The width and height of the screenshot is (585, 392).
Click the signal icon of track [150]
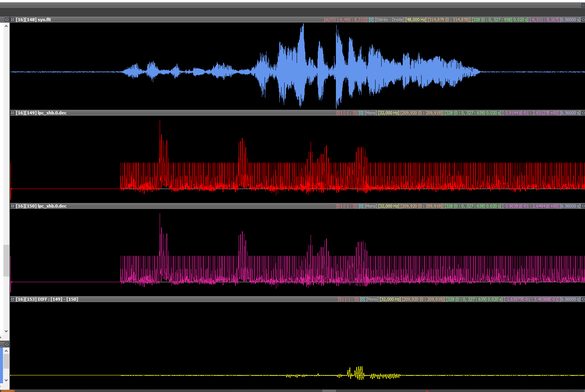[12, 206]
